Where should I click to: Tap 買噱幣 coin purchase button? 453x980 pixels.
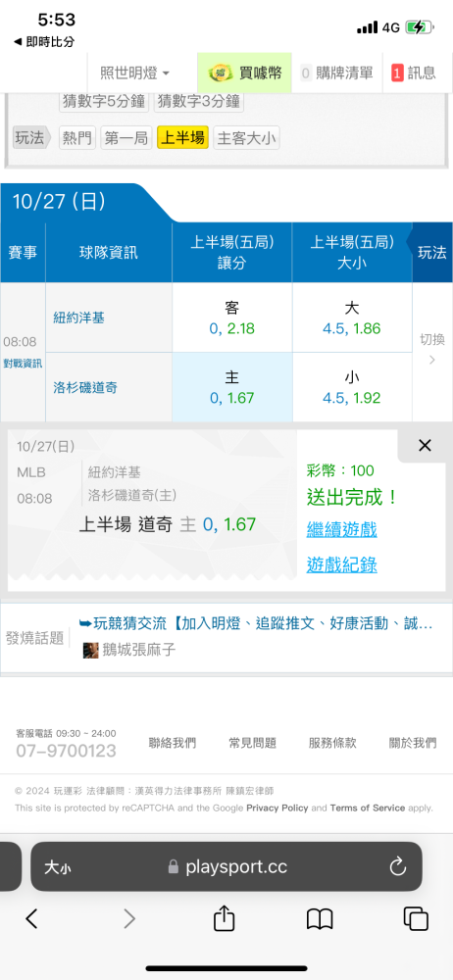pyautogui.click(x=245, y=73)
